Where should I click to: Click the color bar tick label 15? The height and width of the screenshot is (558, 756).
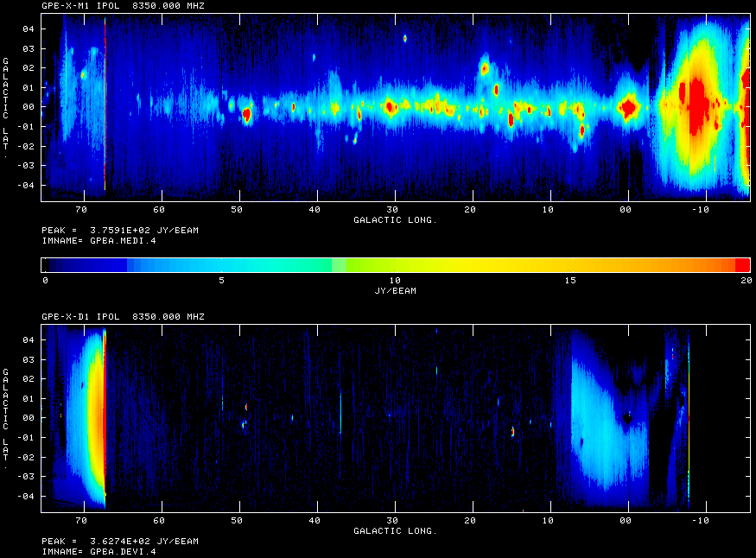(x=570, y=281)
